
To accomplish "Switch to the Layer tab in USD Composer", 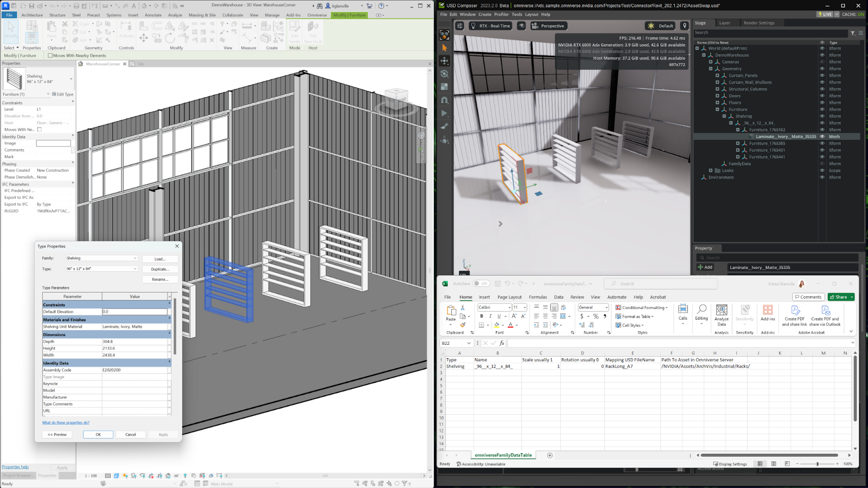I will click(725, 23).
